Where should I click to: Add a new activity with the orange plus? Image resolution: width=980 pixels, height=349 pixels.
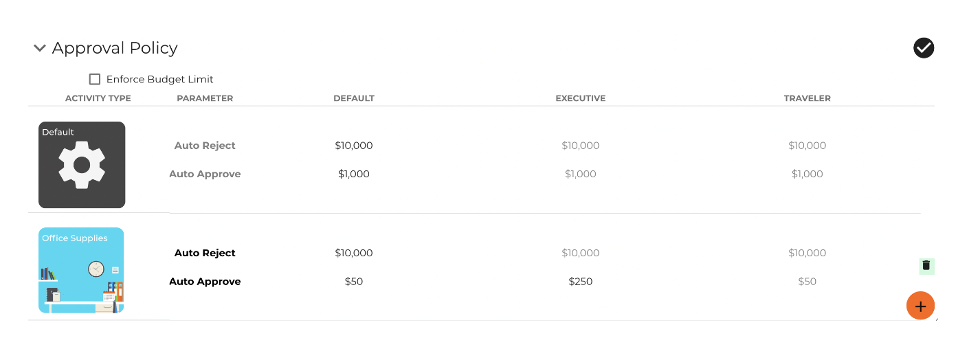(x=921, y=306)
